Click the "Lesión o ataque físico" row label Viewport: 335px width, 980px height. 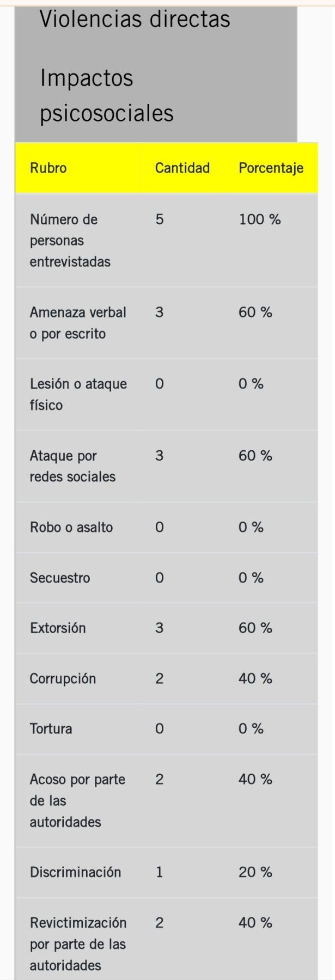pyautogui.click(x=78, y=394)
